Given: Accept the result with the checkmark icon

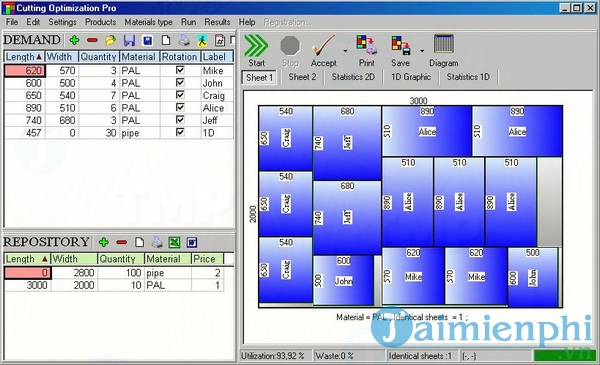Looking at the screenshot, I should 324,51.
